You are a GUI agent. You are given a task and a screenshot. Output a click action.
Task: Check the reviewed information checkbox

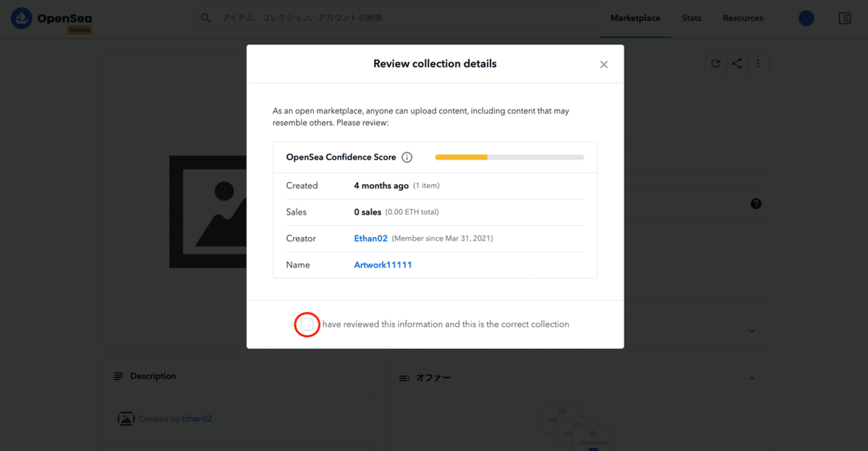click(x=307, y=325)
